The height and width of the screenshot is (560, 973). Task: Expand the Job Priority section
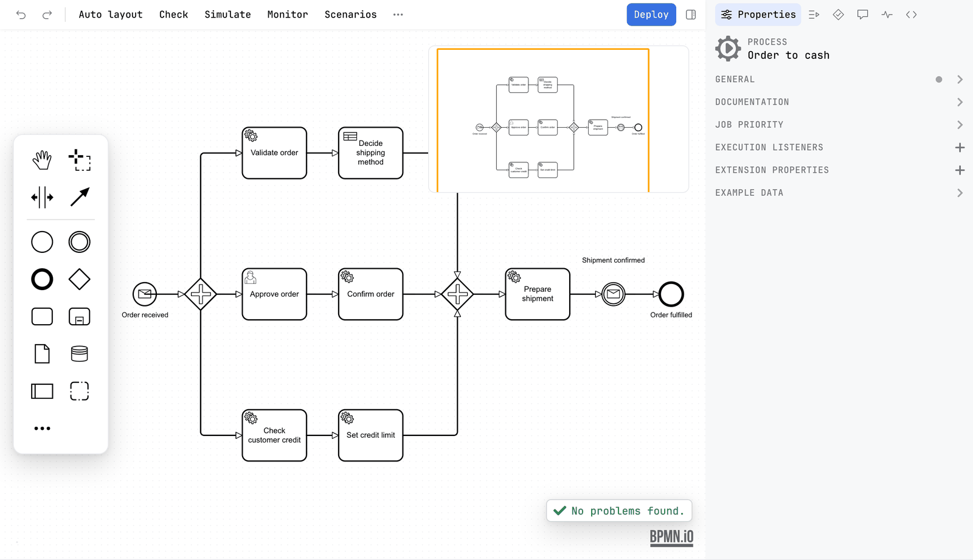(x=839, y=125)
